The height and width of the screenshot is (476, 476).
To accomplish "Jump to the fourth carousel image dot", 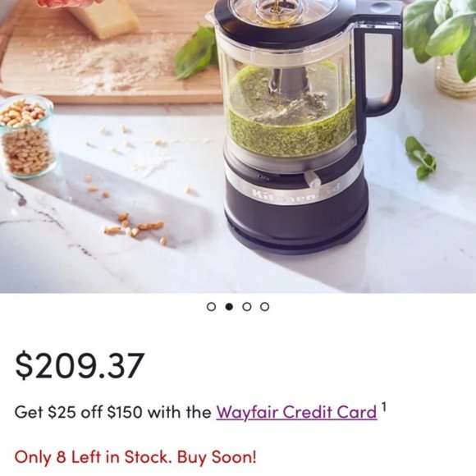I will coord(265,307).
